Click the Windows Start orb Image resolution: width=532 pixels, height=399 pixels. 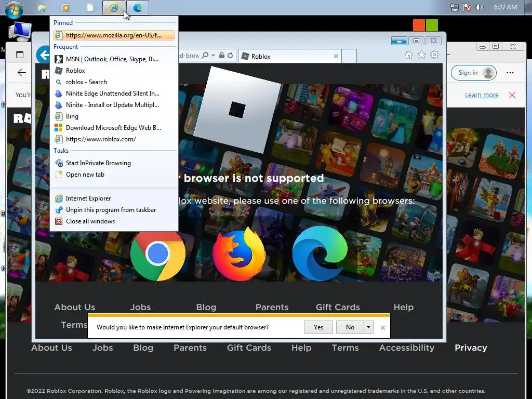pos(14,8)
